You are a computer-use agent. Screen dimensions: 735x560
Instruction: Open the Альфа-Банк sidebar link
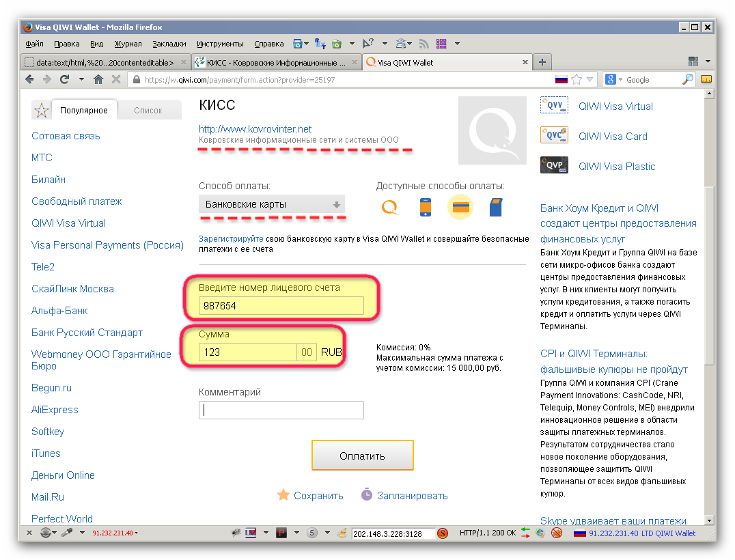pyautogui.click(x=59, y=311)
